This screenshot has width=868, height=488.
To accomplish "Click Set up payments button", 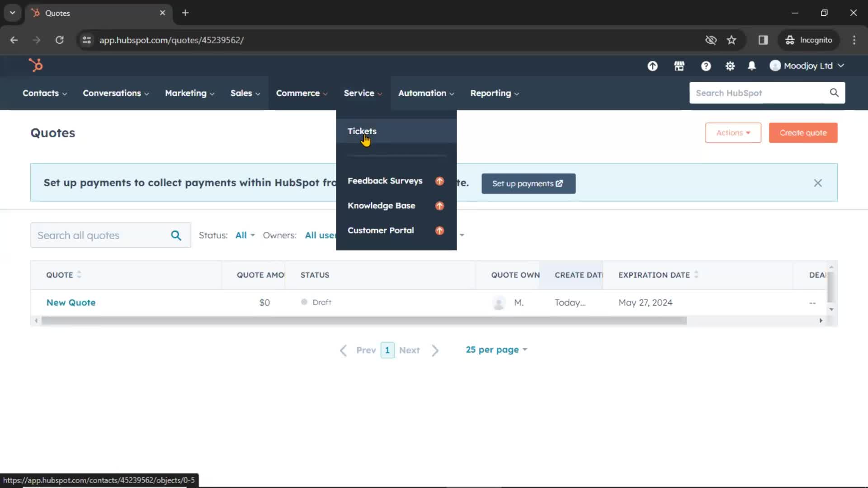I will [x=528, y=183].
